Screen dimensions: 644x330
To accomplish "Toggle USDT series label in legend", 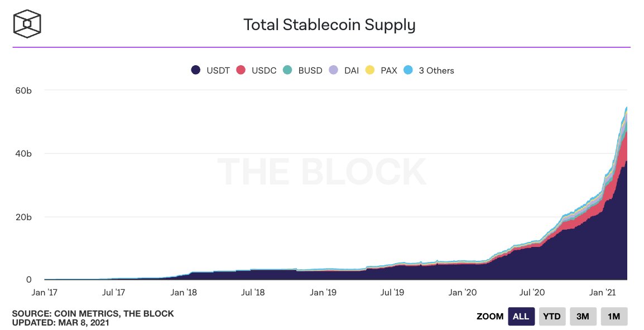I will click(x=217, y=71).
